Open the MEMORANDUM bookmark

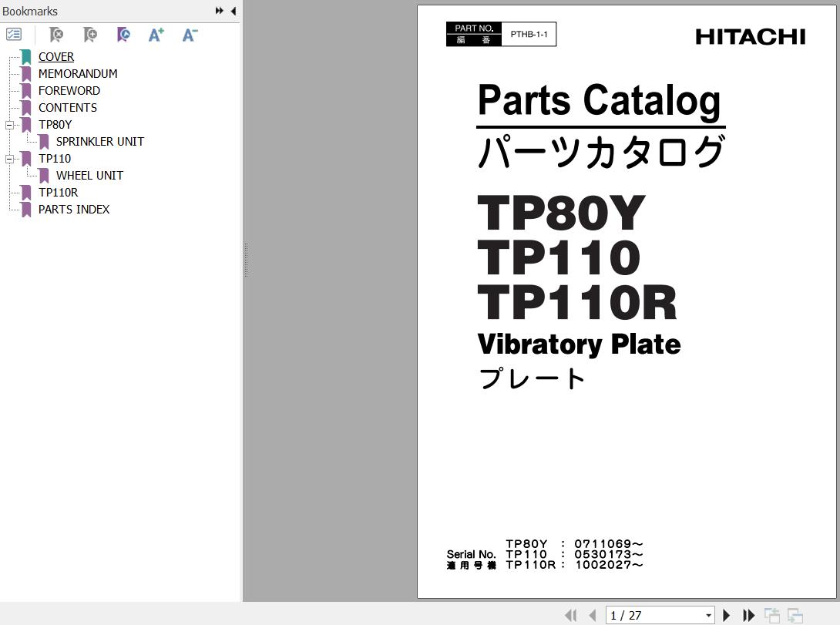[x=78, y=74]
